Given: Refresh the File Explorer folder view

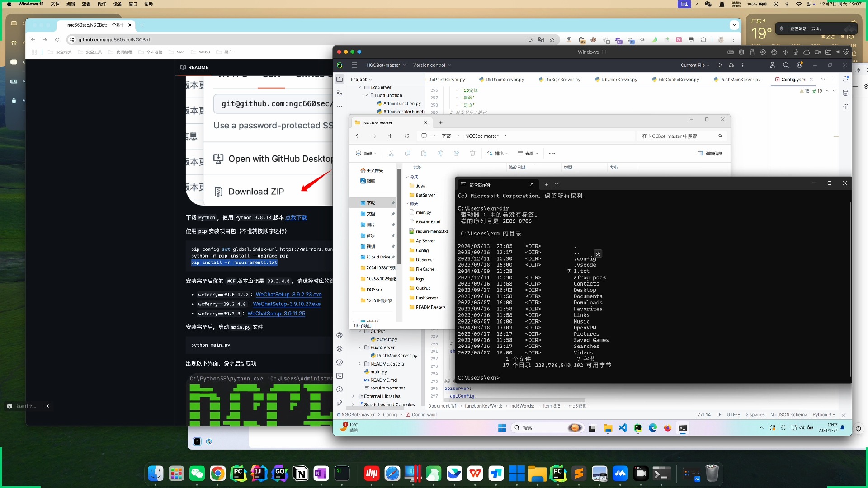Looking at the screenshot, I should [406, 136].
